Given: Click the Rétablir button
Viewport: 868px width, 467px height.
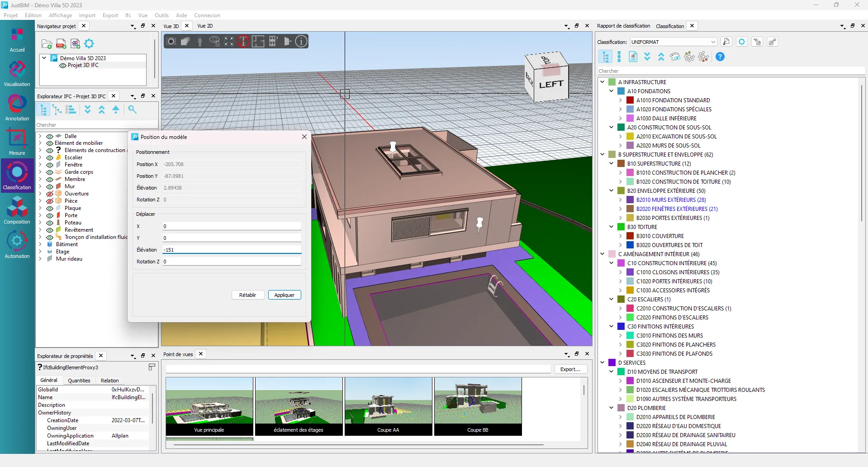Looking at the screenshot, I should [247, 295].
